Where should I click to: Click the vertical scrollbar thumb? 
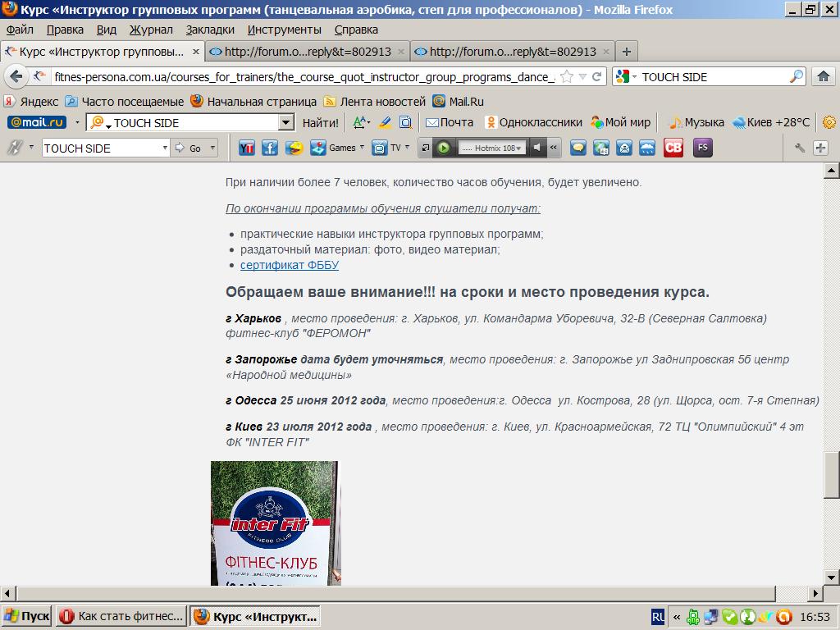click(832, 474)
